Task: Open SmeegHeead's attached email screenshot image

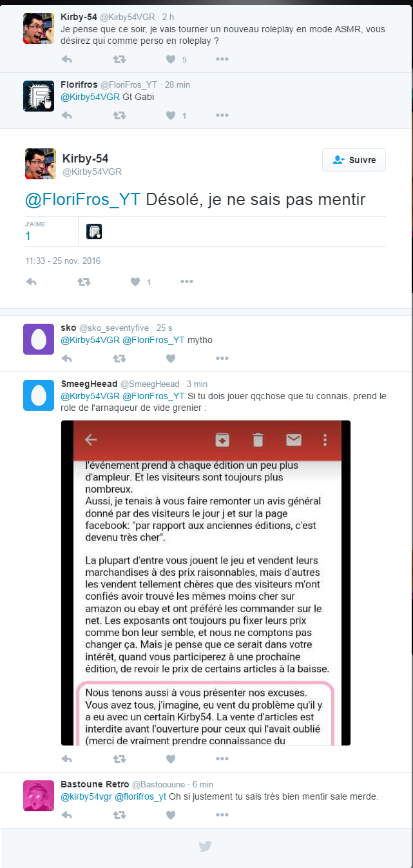Action: [x=206, y=583]
